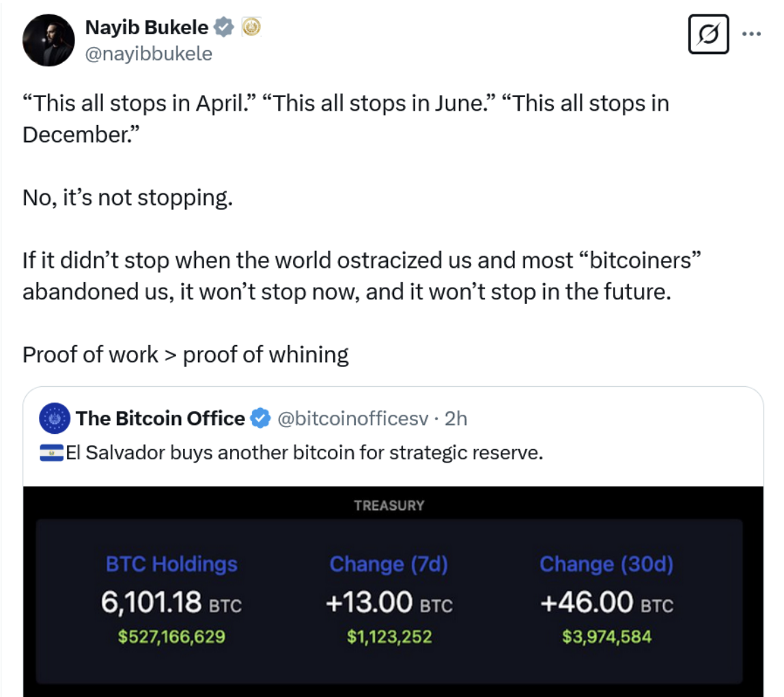
Task: Click the blue verified badge beside Nayib Bukele
Action: click(223, 27)
